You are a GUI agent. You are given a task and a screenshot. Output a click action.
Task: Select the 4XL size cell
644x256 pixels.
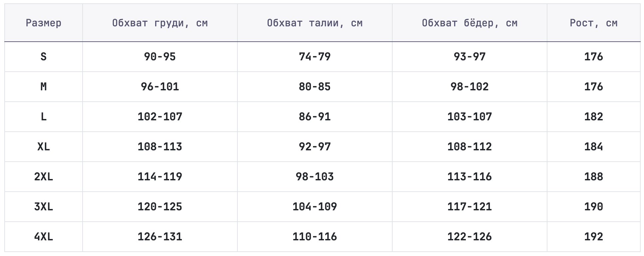click(x=44, y=237)
